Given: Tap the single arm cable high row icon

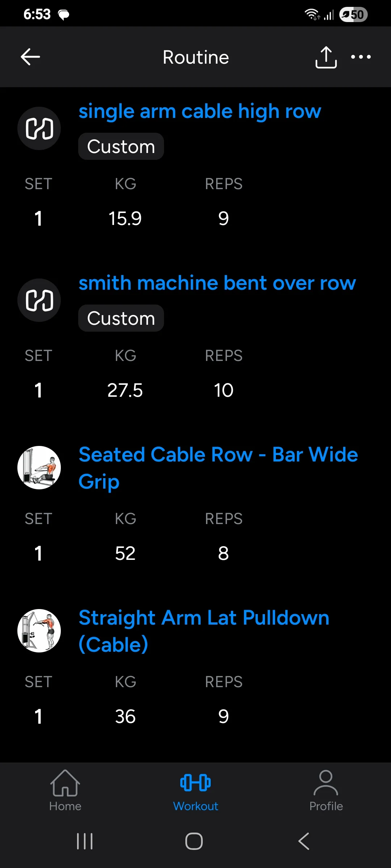Looking at the screenshot, I should click(x=39, y=128).
